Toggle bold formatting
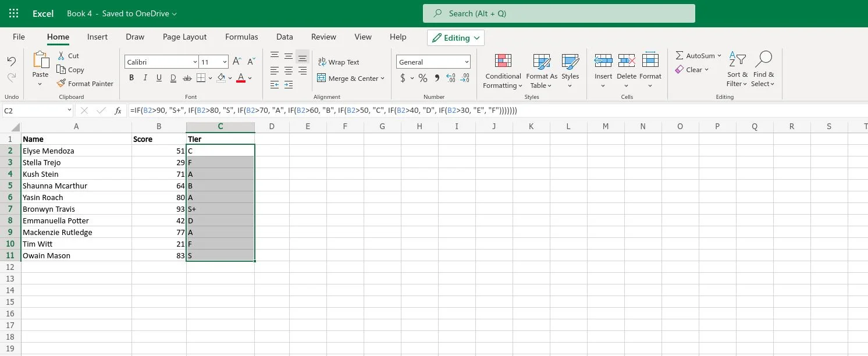The width and height of the screenshot is (868, 356). click(x=131, y=78)
